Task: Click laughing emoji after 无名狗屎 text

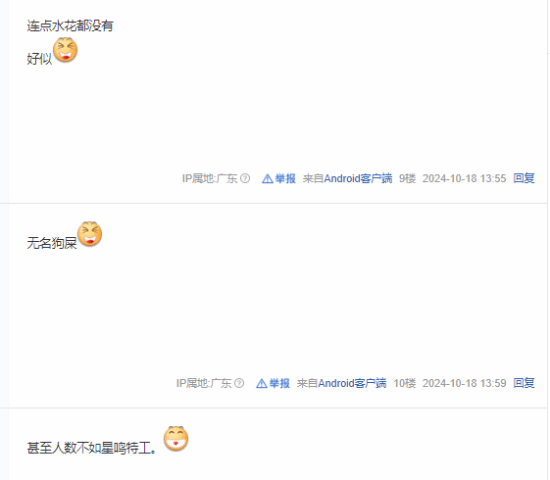Action: click(x=90, y=234)
